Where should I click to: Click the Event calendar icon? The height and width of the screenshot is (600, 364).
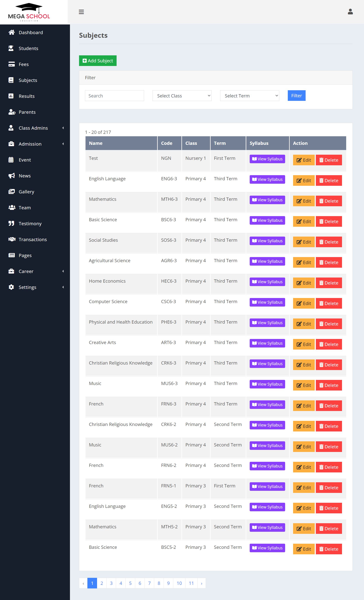coord(11,160)
